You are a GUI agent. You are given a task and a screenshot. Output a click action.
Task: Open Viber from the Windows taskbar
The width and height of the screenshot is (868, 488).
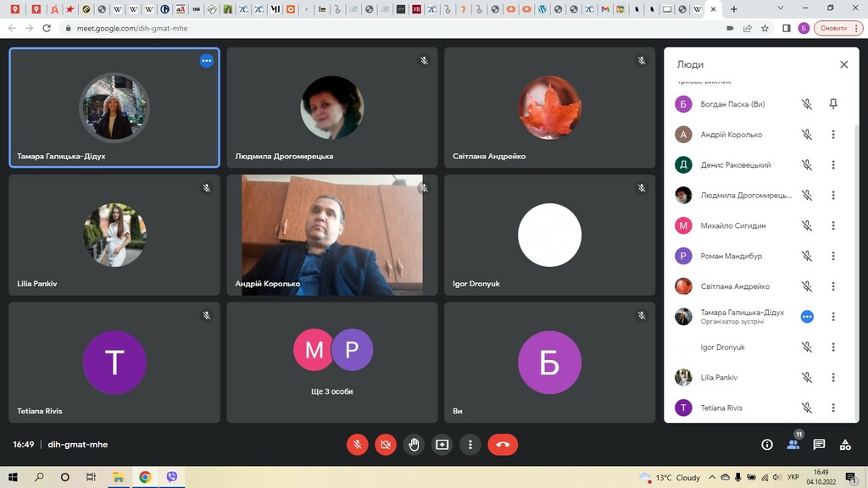click(172, 477)
